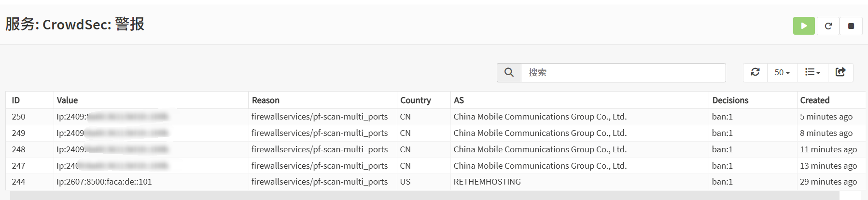This screenshot has height=200, width=868.
Task: Sort alerts by AS column header
Action: click(x=459, y=100)
